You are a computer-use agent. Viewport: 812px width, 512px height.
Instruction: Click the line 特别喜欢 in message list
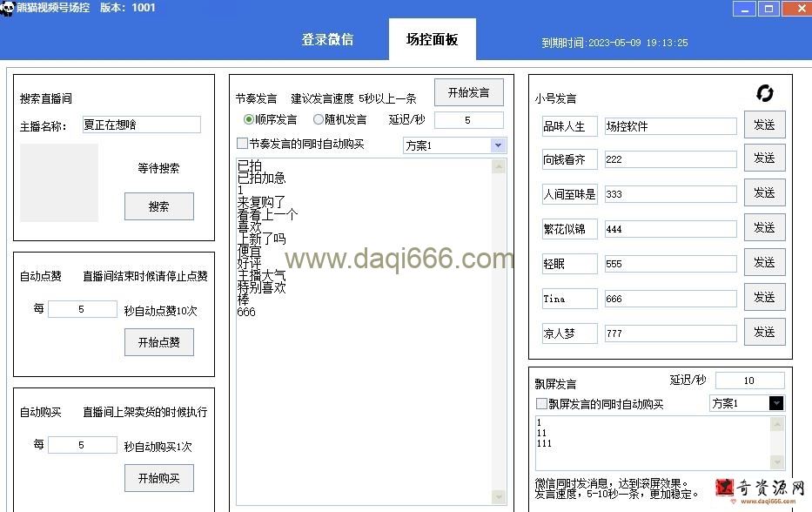[261, 287]
